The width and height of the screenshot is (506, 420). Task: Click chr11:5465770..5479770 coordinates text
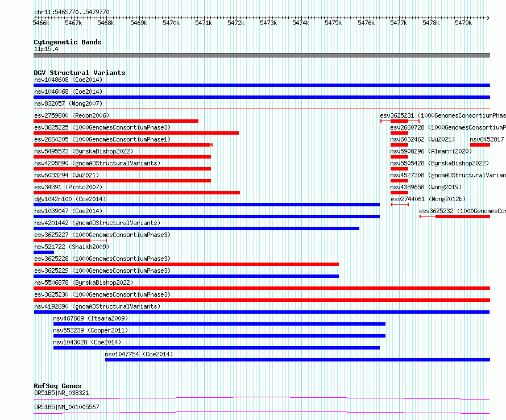pyautogui.click(x=72, y=12)
